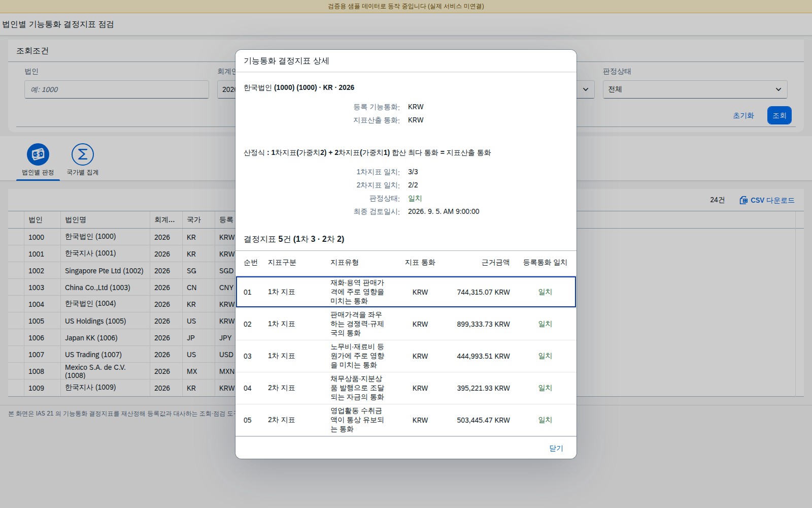Click the 초기화 reset button
The width and height of the screenshot is (812, 508).
pyautogui.click(x=743, y=115)
